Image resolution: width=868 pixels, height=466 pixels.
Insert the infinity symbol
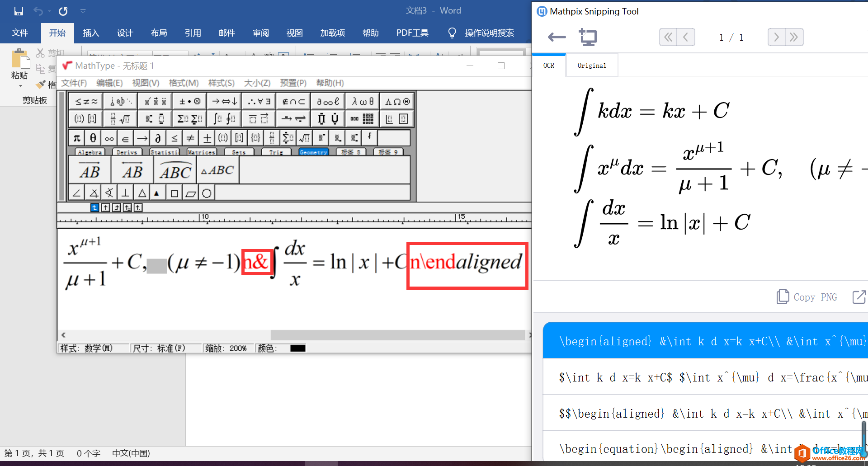(109, 137)
